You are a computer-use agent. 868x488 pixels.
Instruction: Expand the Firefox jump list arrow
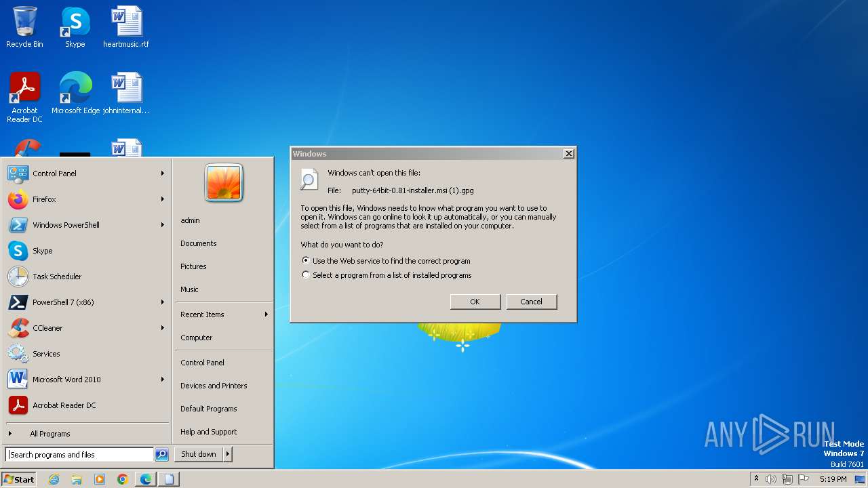pos(163,199)
